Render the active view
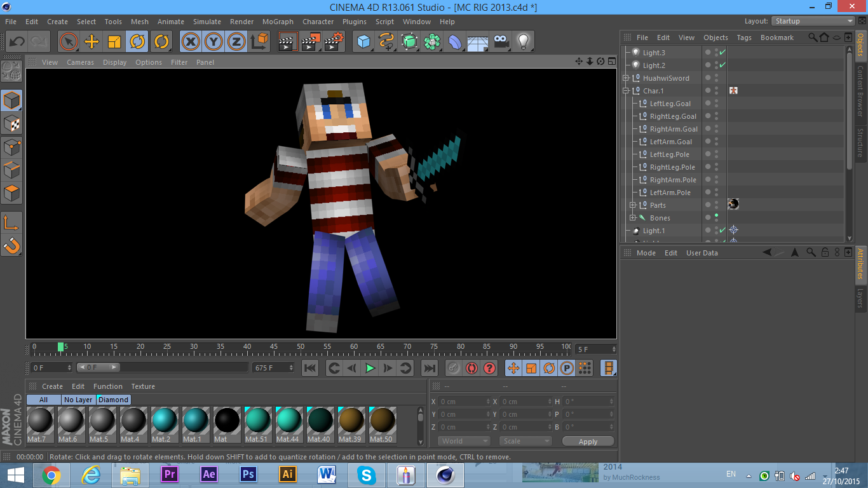 tap(288, 42)
